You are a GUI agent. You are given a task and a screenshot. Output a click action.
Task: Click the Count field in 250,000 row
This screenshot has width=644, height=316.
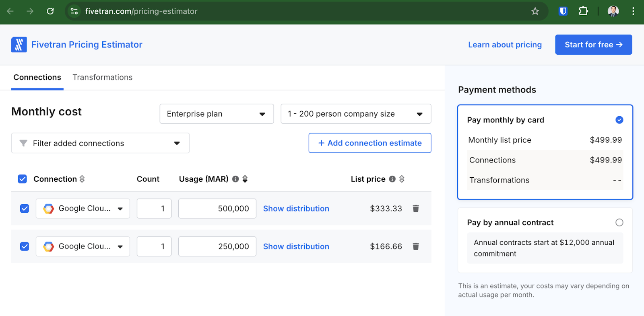click(154, 246)
